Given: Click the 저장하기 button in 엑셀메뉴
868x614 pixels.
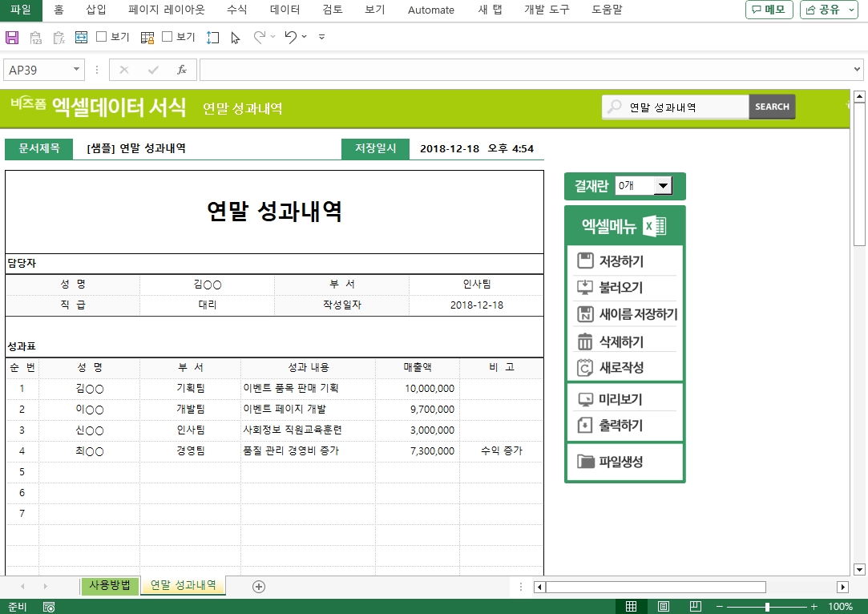Looking at the screenshot, I should (x=621, y=261).
